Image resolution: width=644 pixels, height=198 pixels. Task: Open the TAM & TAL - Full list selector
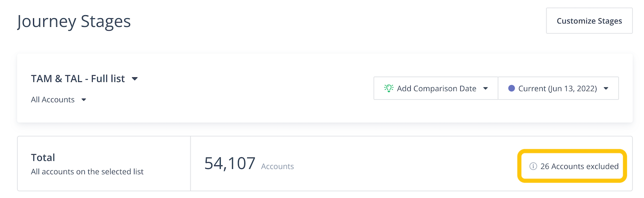point(78,79)
